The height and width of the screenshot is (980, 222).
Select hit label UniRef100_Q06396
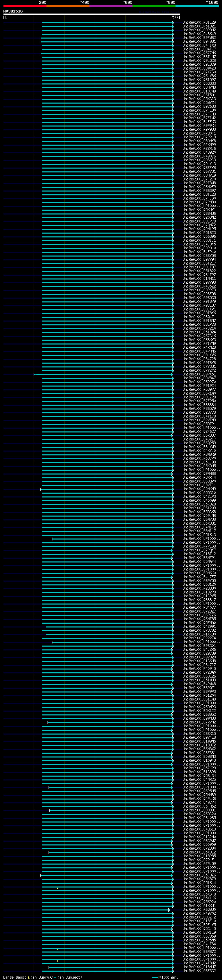tap(199, 237)
